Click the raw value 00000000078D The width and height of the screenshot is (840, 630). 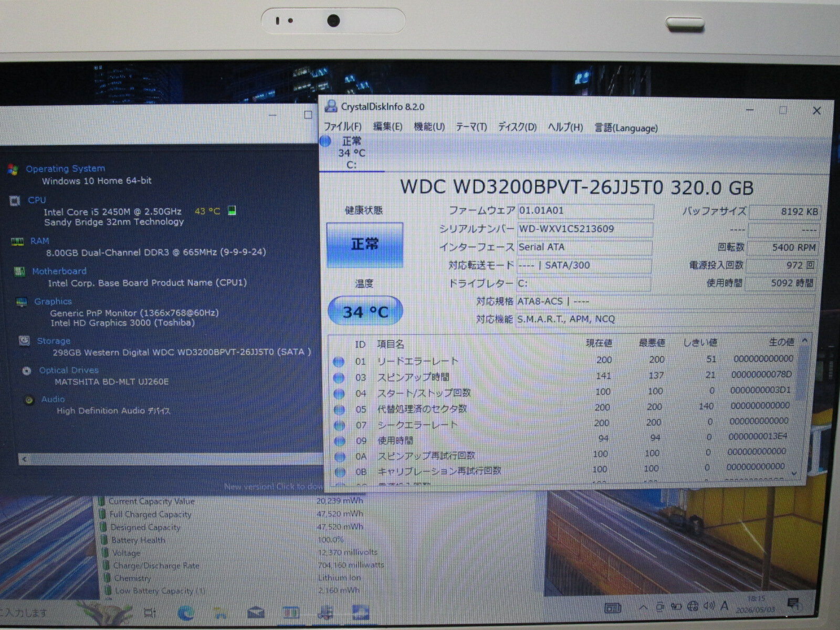[x=761, y=375]
